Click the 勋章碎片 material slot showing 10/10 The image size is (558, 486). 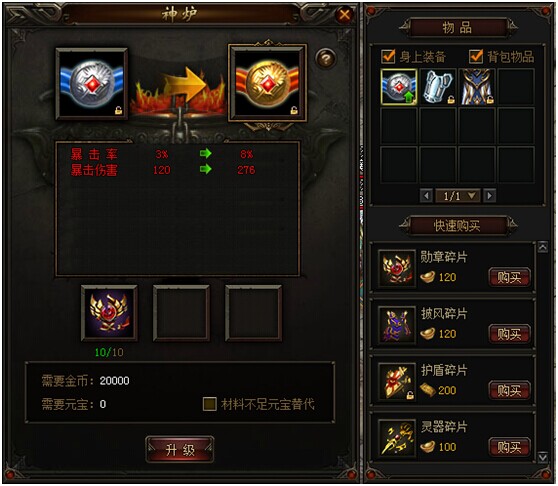(109, 313)
